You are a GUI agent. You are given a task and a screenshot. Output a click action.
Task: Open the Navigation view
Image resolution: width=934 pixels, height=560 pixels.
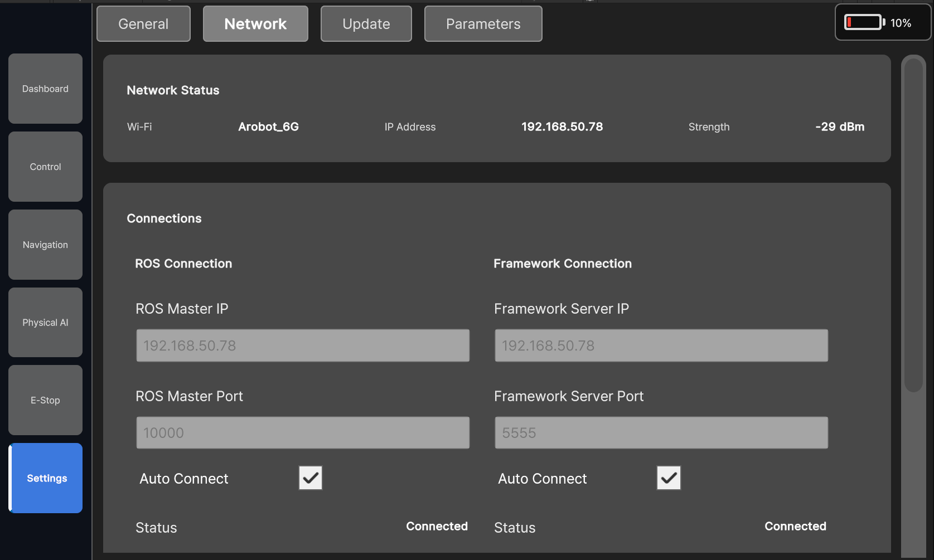[45, 244]
